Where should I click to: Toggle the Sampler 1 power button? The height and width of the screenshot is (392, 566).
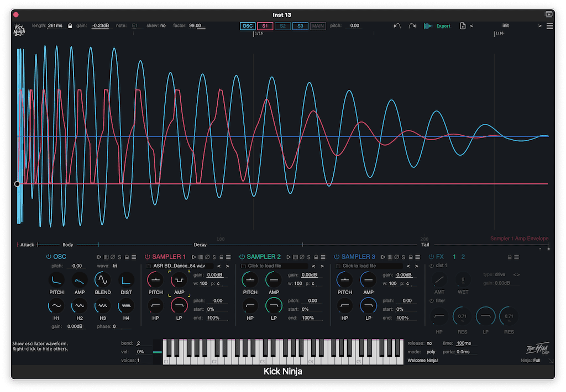click(x=147, y=257)
